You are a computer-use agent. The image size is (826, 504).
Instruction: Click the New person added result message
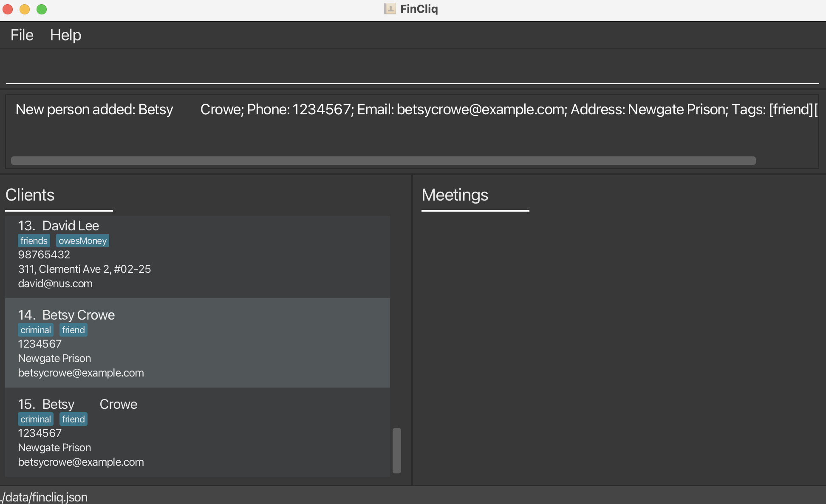point(94,110)
